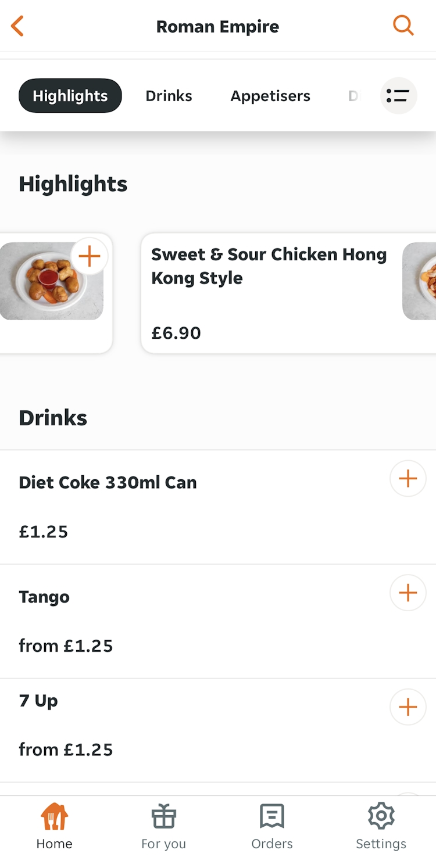Open the Tango drink item row
The height and width of the screenshot is (868, 436).
point(174,620)
